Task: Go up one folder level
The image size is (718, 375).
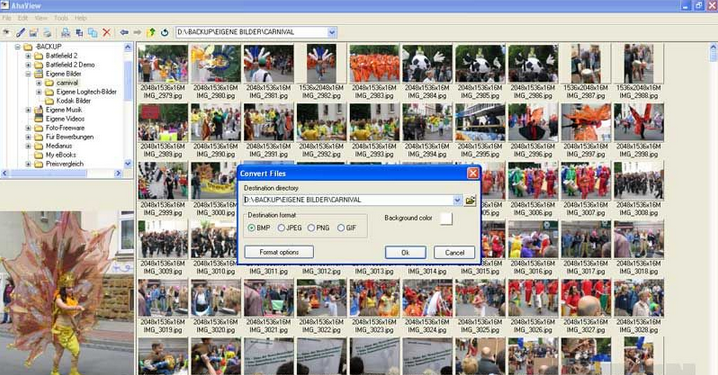Action: 151,33
